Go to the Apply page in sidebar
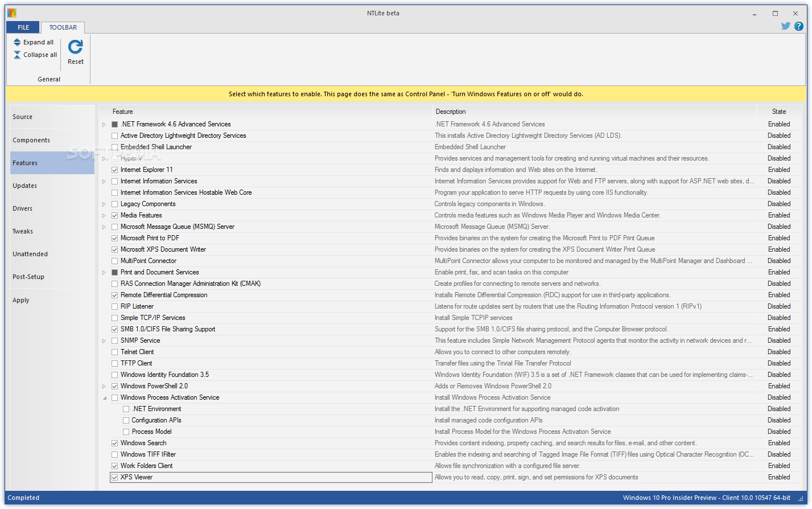This screenshot has height=509, width=812. [52, 300]
